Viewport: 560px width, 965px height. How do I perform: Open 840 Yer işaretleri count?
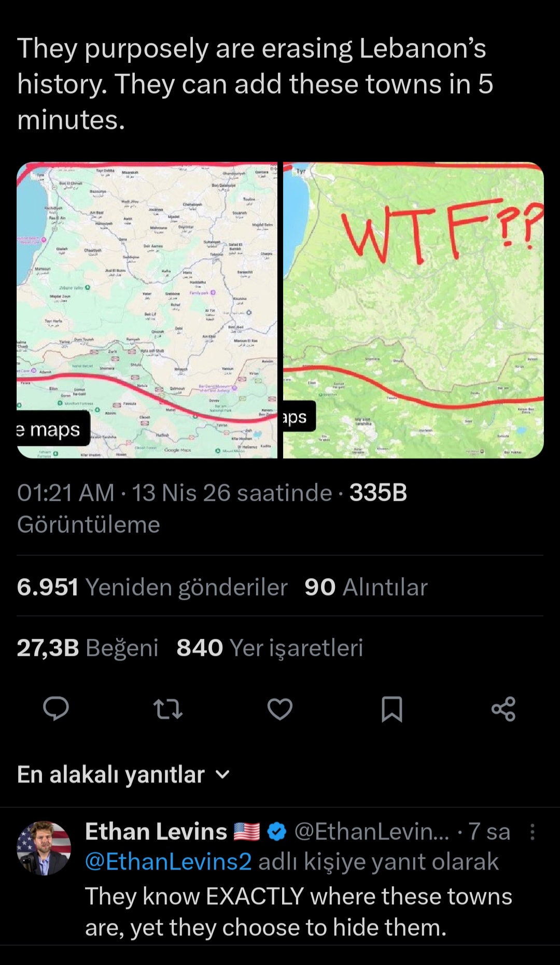(270, 648)
